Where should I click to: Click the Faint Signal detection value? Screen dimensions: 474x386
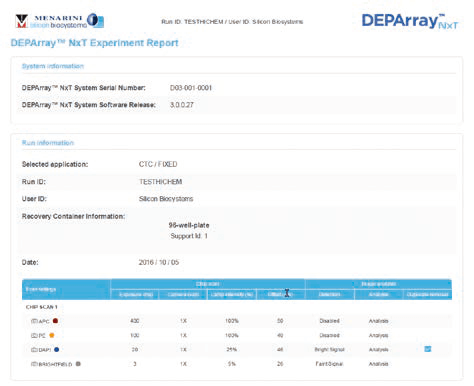329,364
